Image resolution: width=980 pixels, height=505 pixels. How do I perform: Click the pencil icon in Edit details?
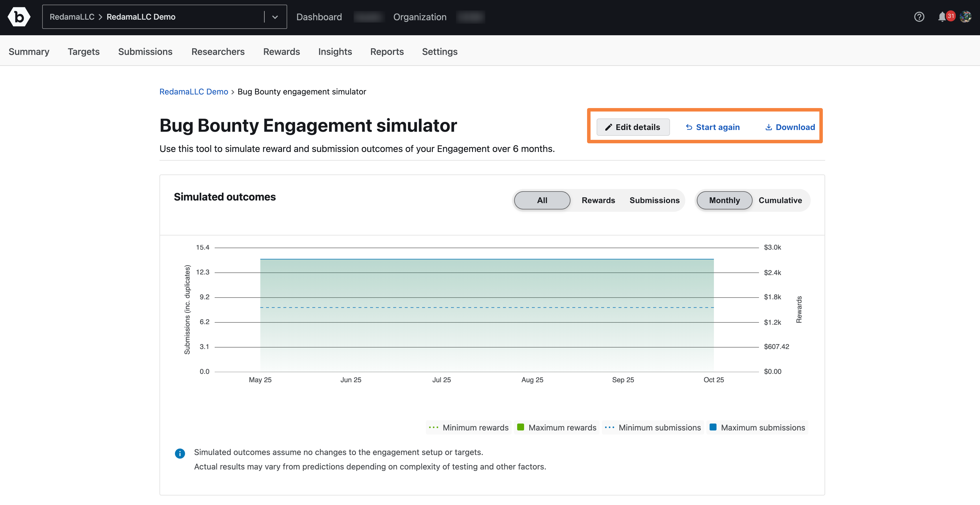coord(608,127)
